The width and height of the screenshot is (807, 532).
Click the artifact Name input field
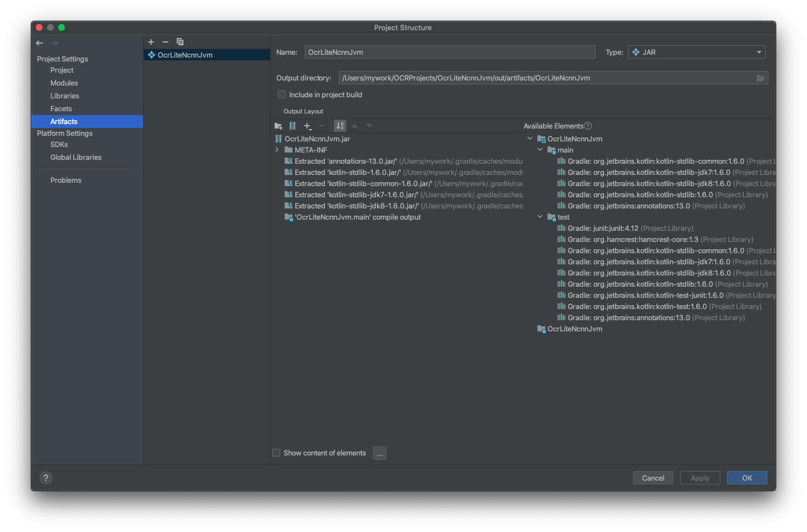pyautogui.click(x=450, y=53)
